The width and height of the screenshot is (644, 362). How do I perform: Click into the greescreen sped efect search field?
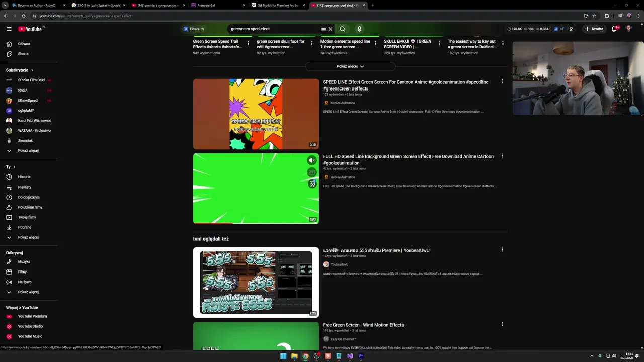(274, 29)
